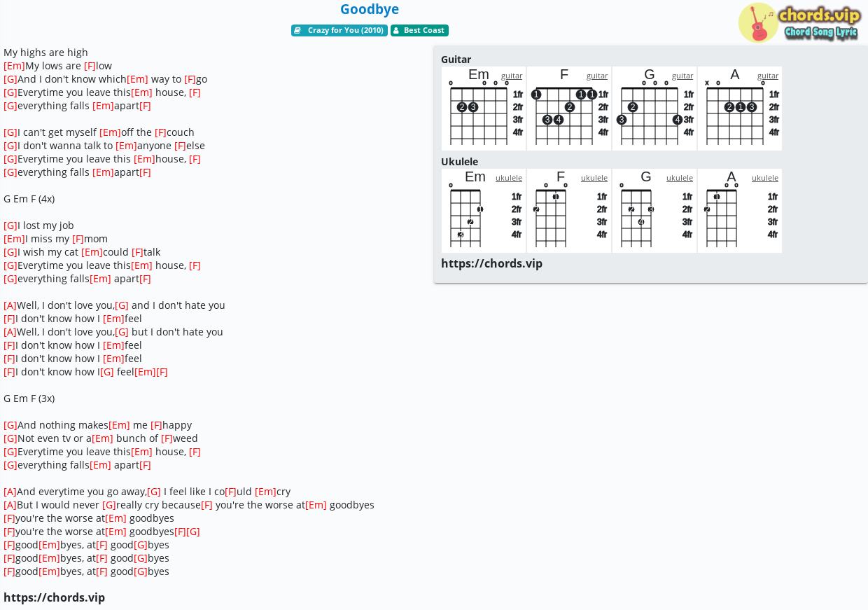Click the [Em] chord before 'off the'
The height and width of the screenshot is (610, 868).
(110, 132)
